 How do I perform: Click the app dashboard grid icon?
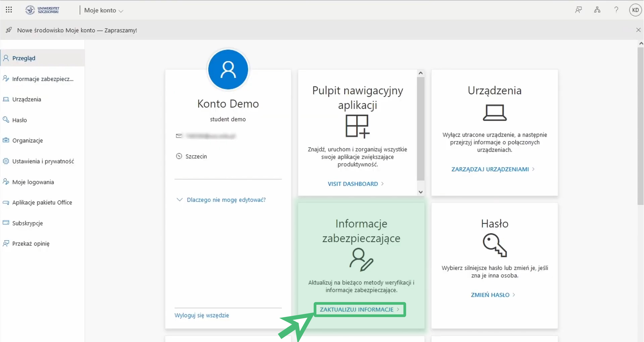357,126
